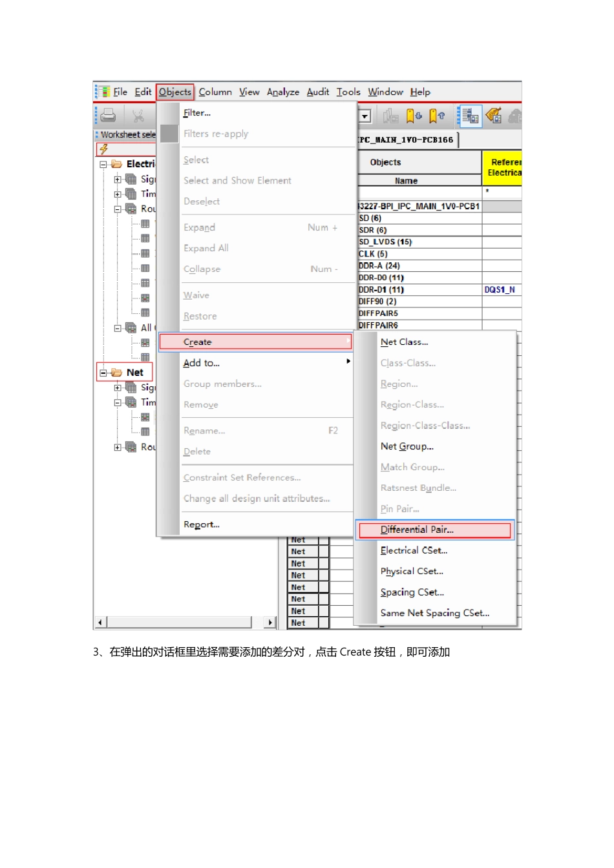Collapse the All node in the tree
614x868 pixels.
[x=118, y=328]
